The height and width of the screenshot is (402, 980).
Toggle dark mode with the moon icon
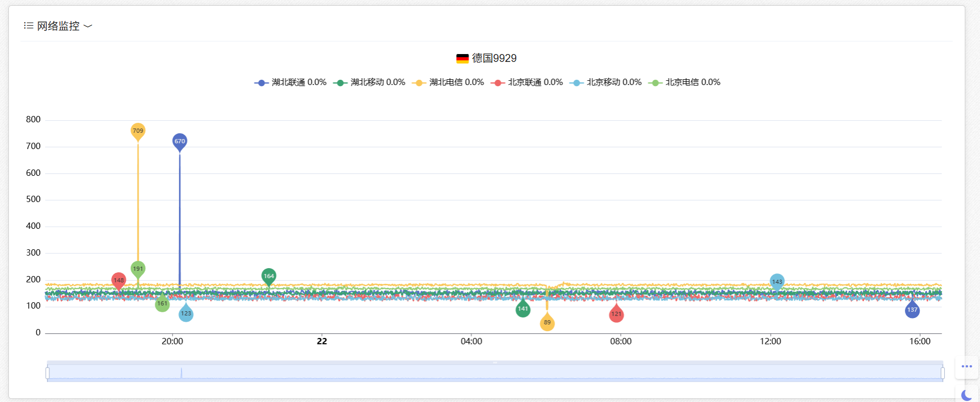tap(966, 395)
